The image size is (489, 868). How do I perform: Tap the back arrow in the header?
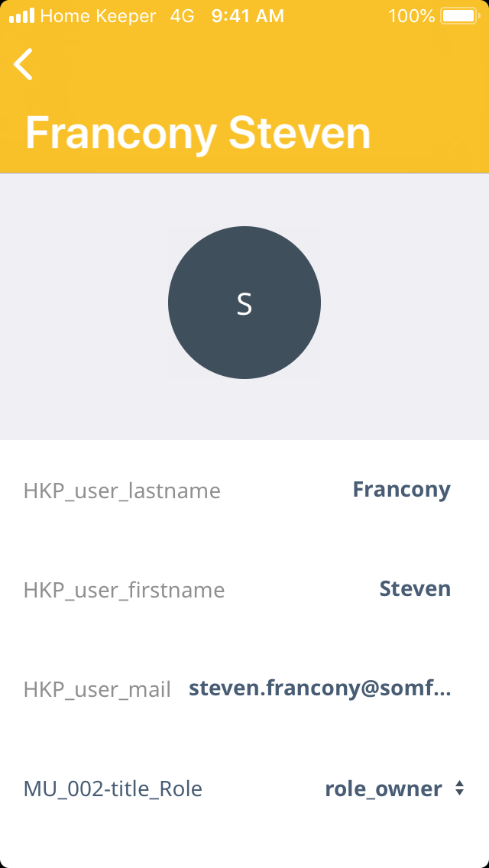point(24,64)
